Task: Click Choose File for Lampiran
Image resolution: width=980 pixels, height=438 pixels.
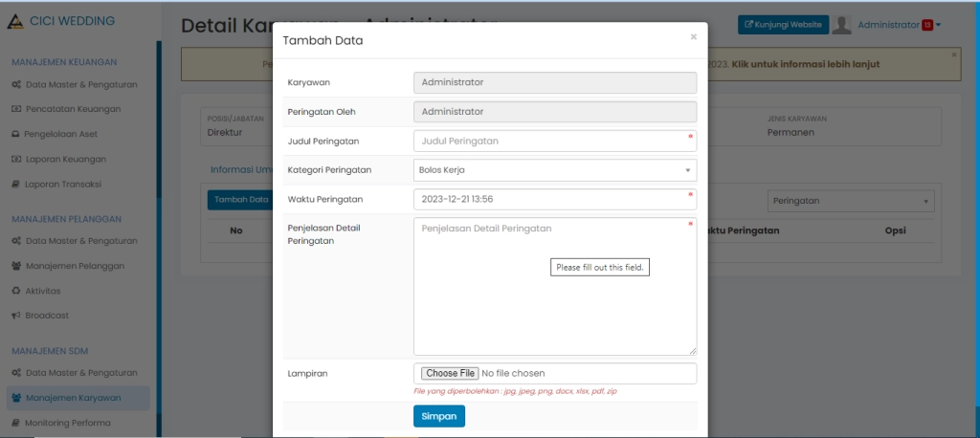Action: (450, 373)
